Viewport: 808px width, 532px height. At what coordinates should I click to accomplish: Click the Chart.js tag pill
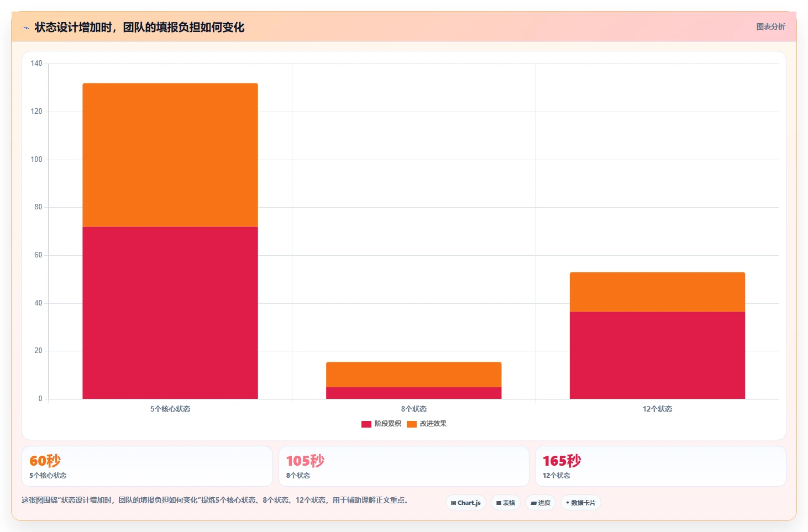click(465, 503)
